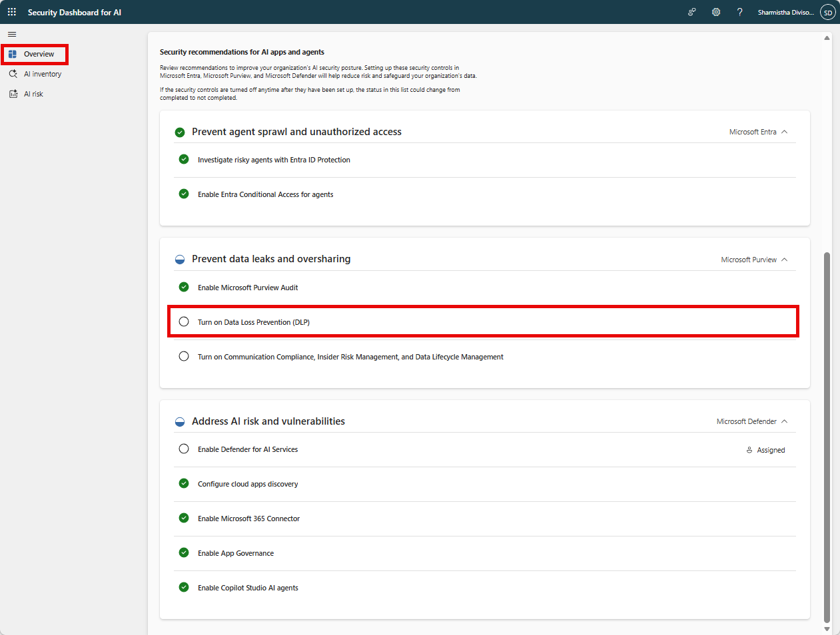This screenshot has width=840, height=635.
Task: Click the scrollbar down arrow
Action: [x=827, y=629]
